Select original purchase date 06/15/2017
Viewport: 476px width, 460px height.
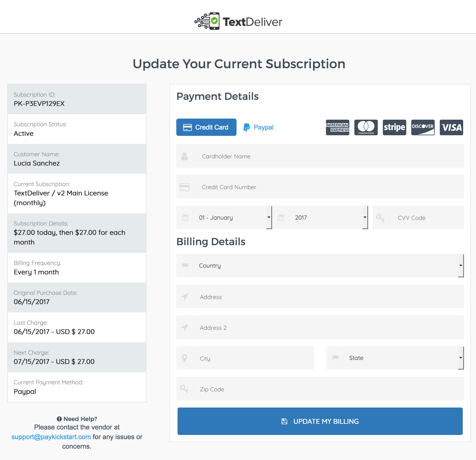click(x=32, y=302)
